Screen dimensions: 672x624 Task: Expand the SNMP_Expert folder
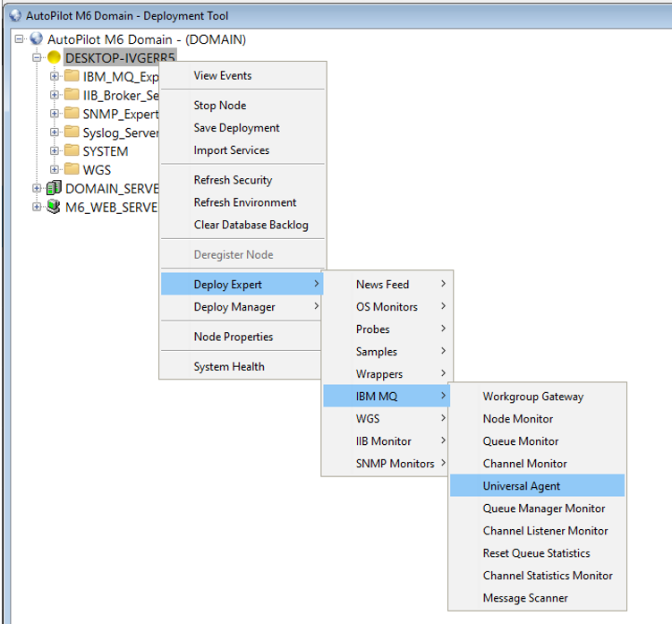click(54, 114)
